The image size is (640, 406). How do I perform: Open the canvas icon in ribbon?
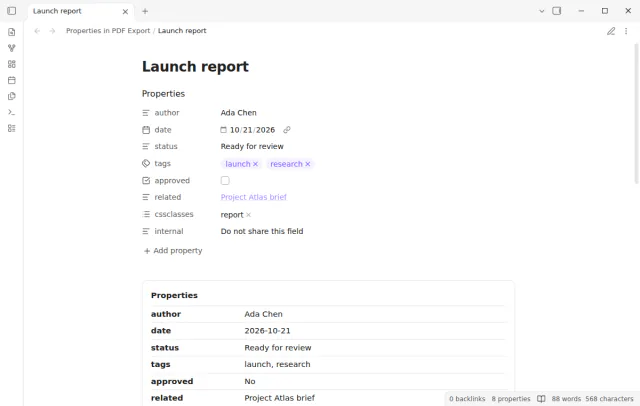[x=11, y=64]
